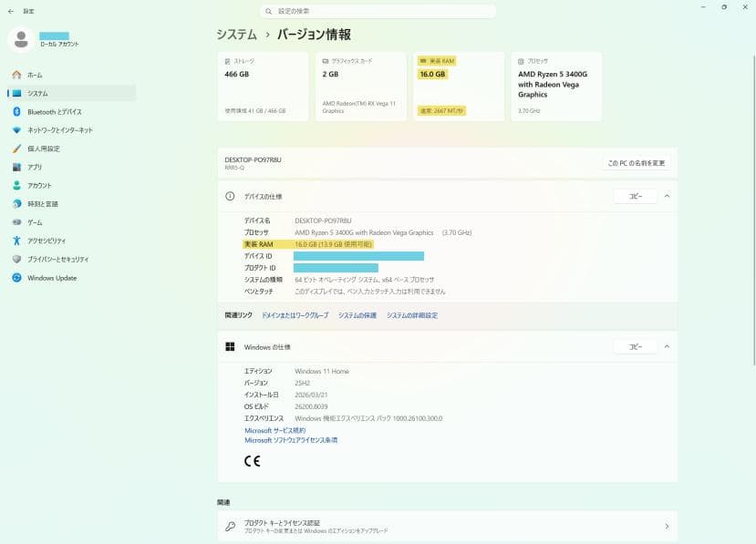This screenshot has width=756, height=544.
Task: Click the RAM card icon
Action: 423,61
